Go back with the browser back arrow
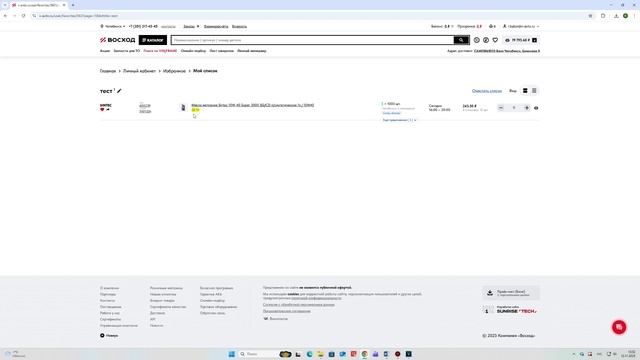 pyautogui.click(x=5, y=16)
